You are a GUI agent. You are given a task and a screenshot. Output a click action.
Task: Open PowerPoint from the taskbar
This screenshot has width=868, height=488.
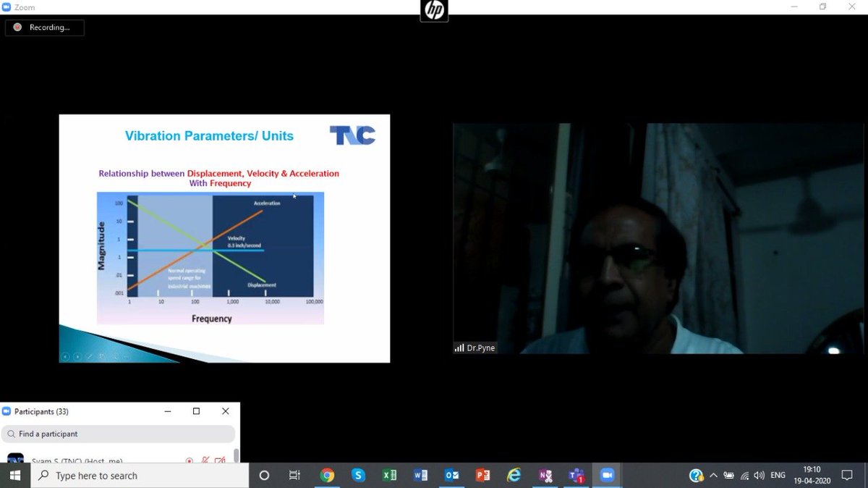point(482,476)
